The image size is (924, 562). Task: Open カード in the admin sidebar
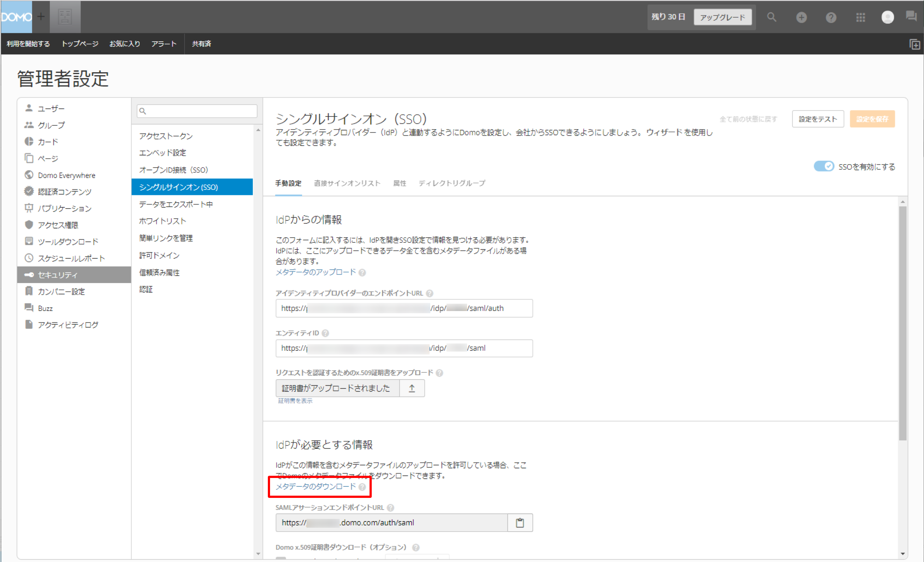pyautogui.click(x=74, y=142)
